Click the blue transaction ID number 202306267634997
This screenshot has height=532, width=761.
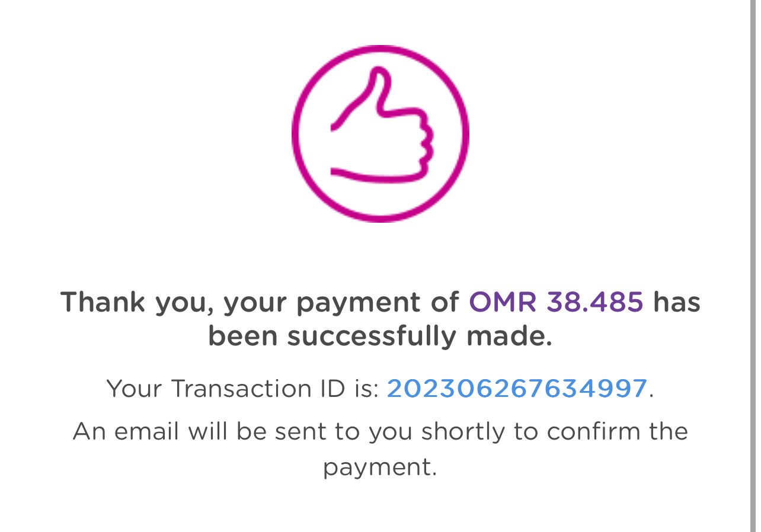(516, 389)
